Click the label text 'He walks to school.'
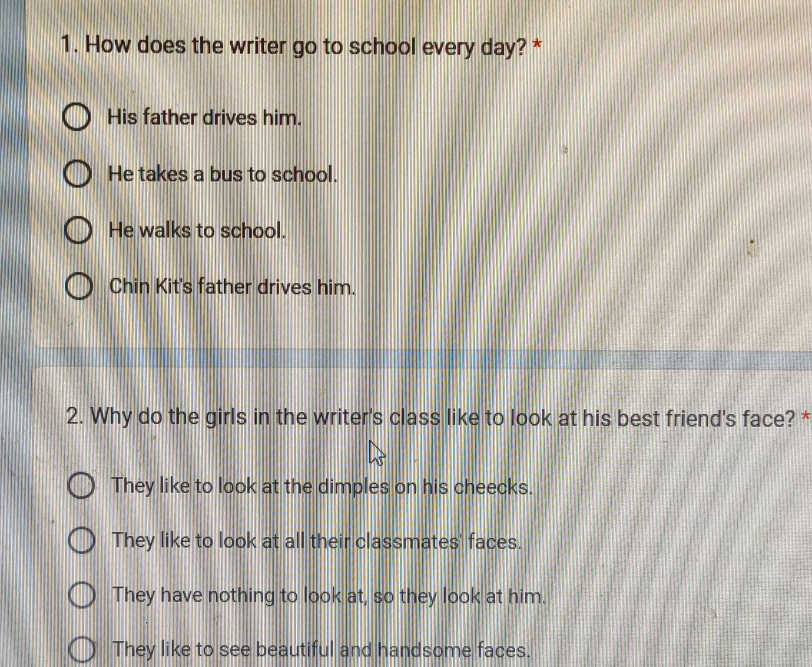The image size is (812, 667). coord(198,230)
